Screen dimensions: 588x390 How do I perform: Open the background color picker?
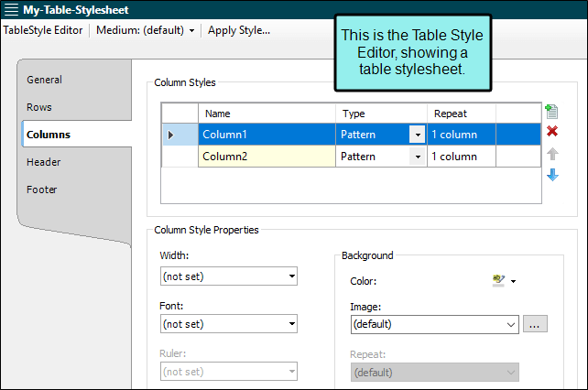click(505, 281)
